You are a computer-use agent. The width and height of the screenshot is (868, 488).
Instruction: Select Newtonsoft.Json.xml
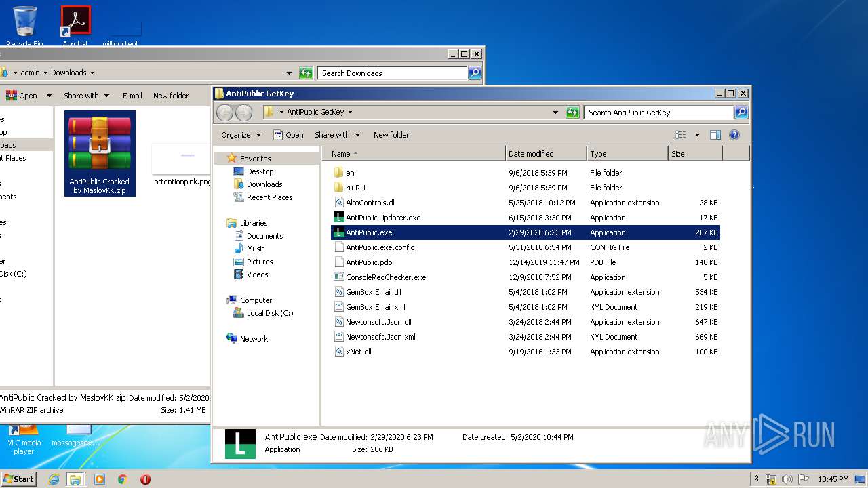[526, 337]
